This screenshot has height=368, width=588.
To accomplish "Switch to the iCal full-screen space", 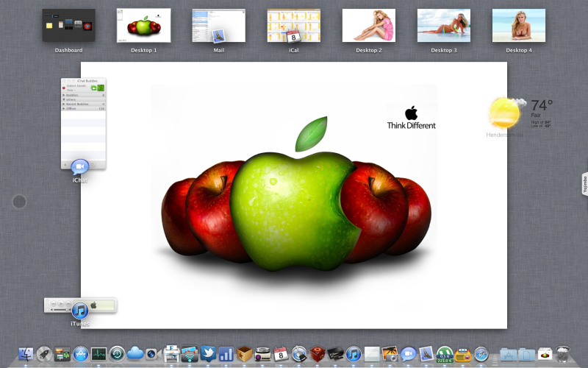I will 293,25.
